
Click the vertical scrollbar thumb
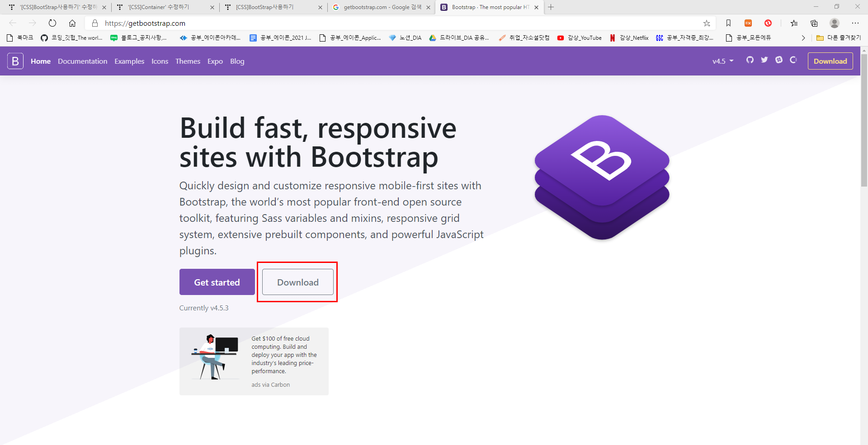pos(864,120)
